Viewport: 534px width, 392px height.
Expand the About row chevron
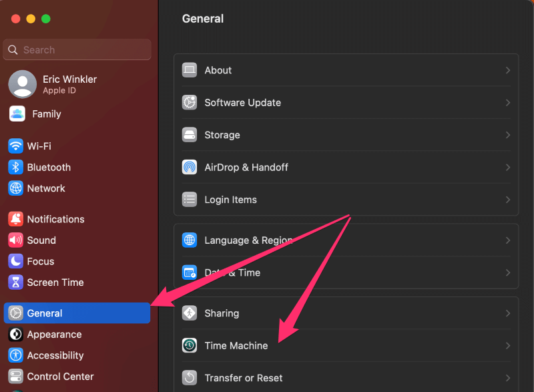(x=508, y=70)
